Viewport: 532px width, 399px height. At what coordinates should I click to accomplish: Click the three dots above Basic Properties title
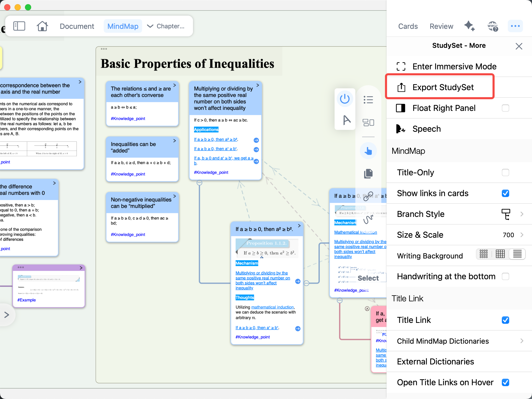point(104,49)
